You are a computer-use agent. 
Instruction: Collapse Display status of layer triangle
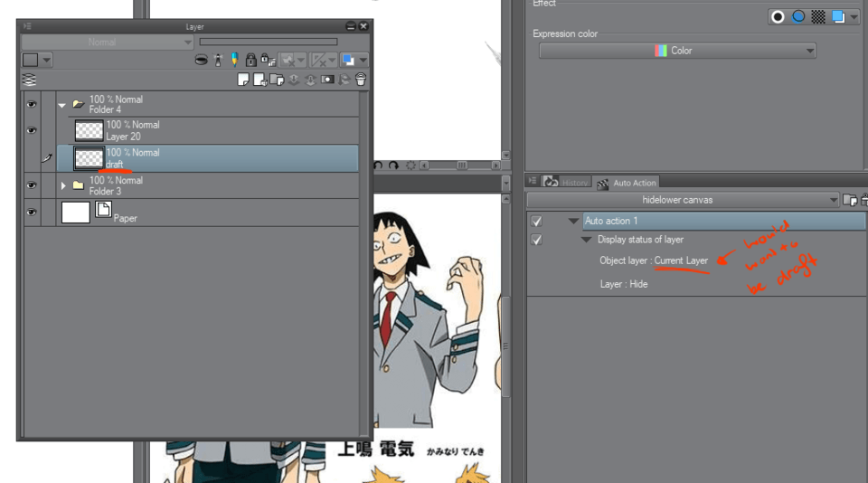586,240
